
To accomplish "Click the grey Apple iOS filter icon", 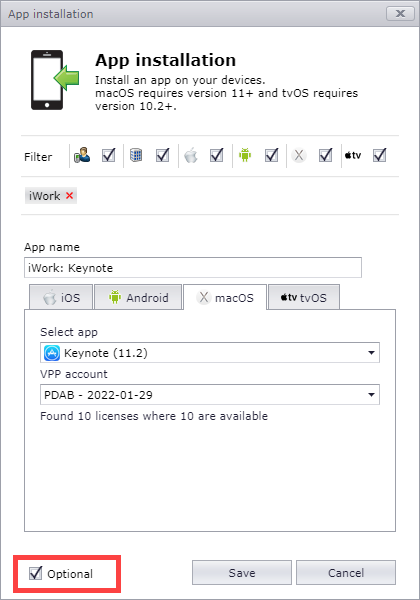I will [x=190, y=155].
